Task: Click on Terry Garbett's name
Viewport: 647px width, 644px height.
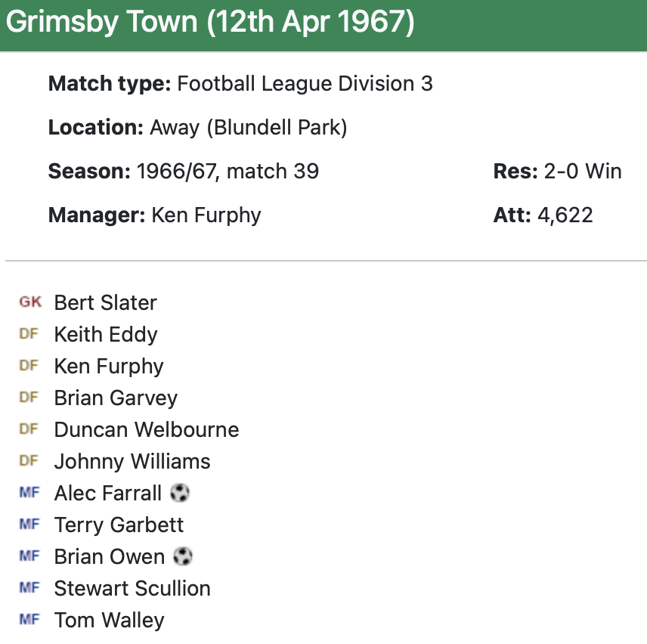Action: click(119, 525)
